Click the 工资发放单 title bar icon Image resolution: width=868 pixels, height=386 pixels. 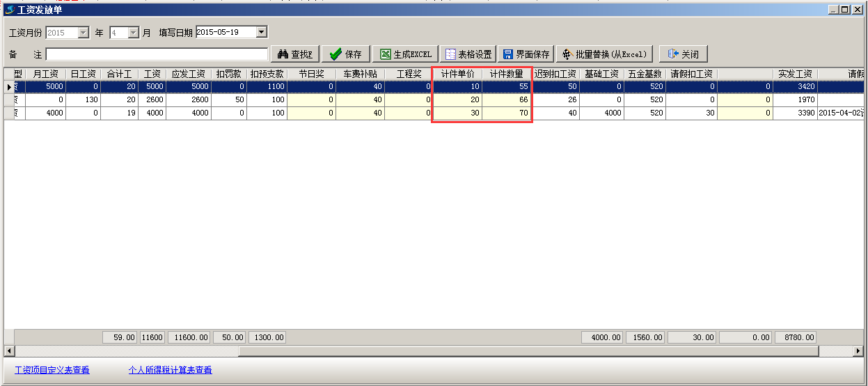tap(10, 10)
